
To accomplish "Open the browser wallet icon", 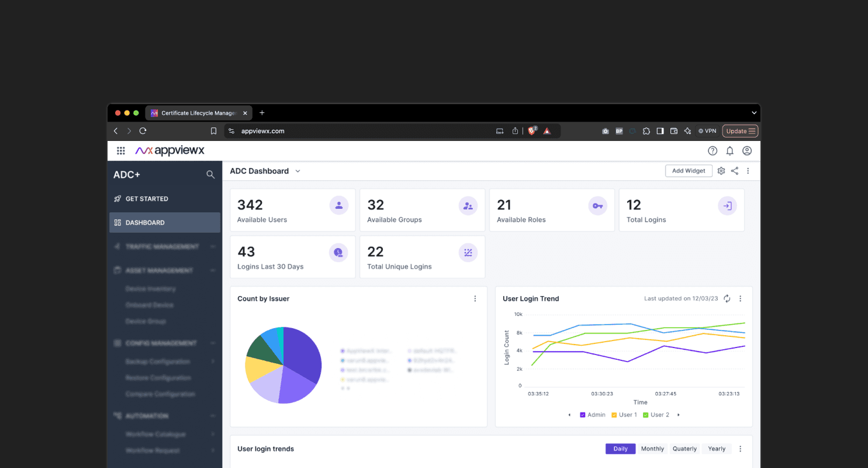I will click(674, 131).
